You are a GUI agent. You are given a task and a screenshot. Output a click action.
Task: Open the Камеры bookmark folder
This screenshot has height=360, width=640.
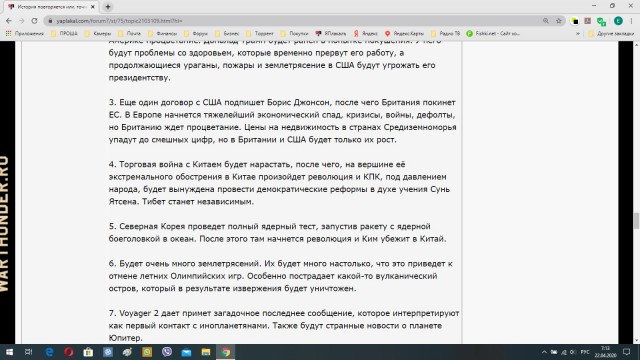[x=98, y=33]
